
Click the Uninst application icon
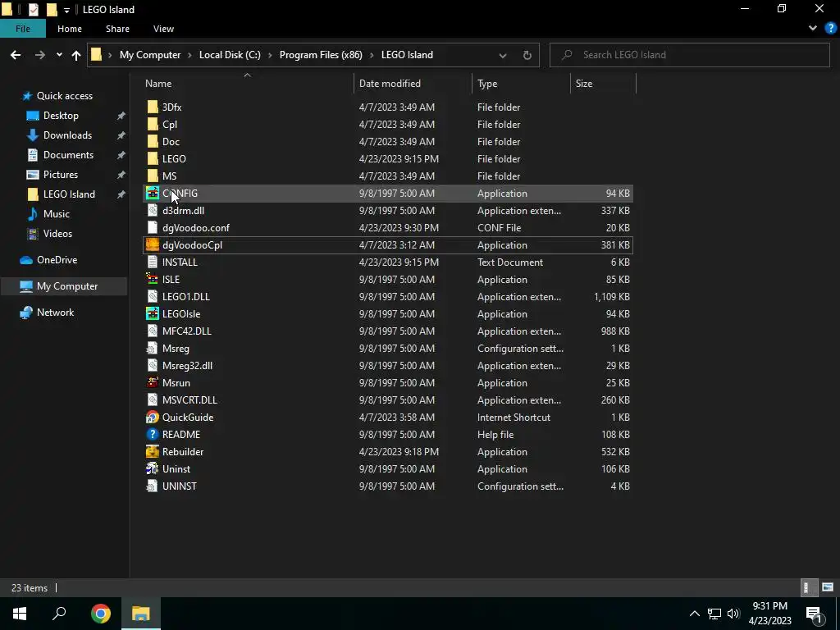click(153, 468)
